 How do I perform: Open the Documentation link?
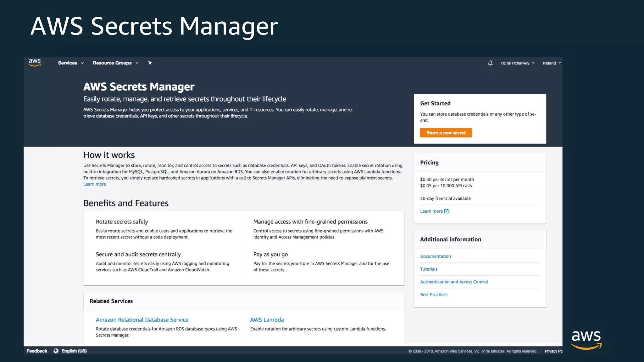[435, 256]
